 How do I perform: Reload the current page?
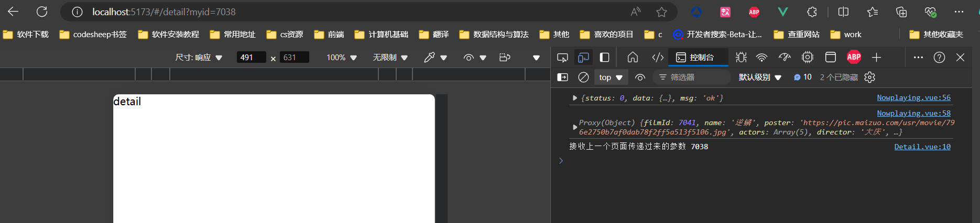(x=42, y=12)
